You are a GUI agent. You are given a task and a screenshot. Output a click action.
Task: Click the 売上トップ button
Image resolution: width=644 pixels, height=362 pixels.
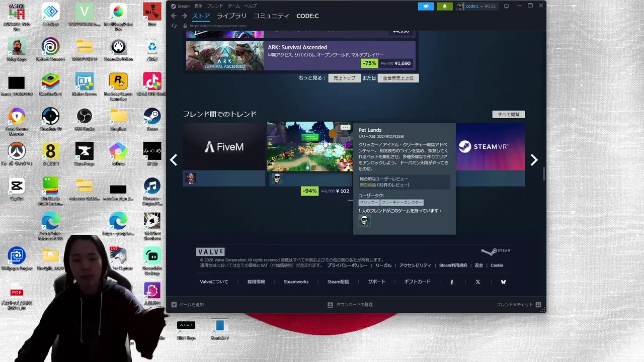344,78
